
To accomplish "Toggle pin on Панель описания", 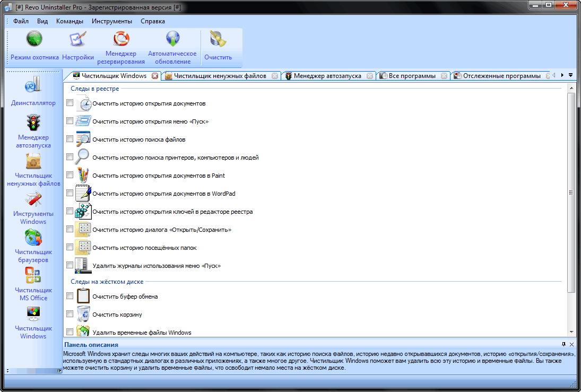I will (563, 344).
